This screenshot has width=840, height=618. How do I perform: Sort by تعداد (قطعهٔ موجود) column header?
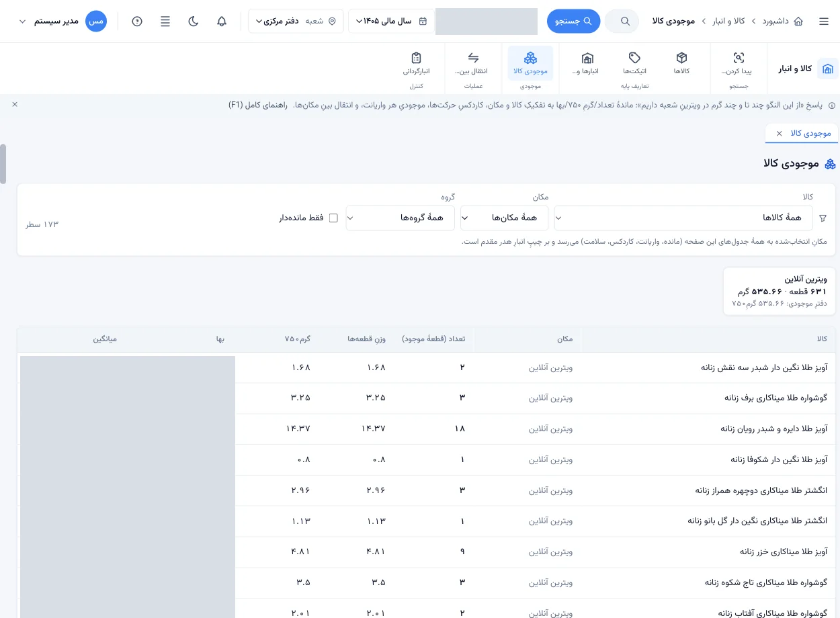[433, 339]
